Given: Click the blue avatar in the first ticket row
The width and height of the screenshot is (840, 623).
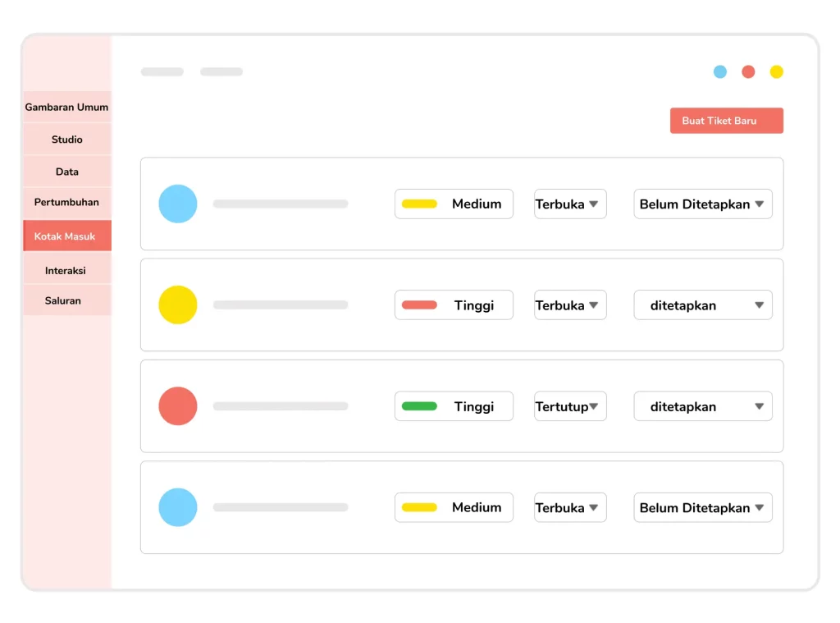Looking at the screenshot, I should click(178, 204).
